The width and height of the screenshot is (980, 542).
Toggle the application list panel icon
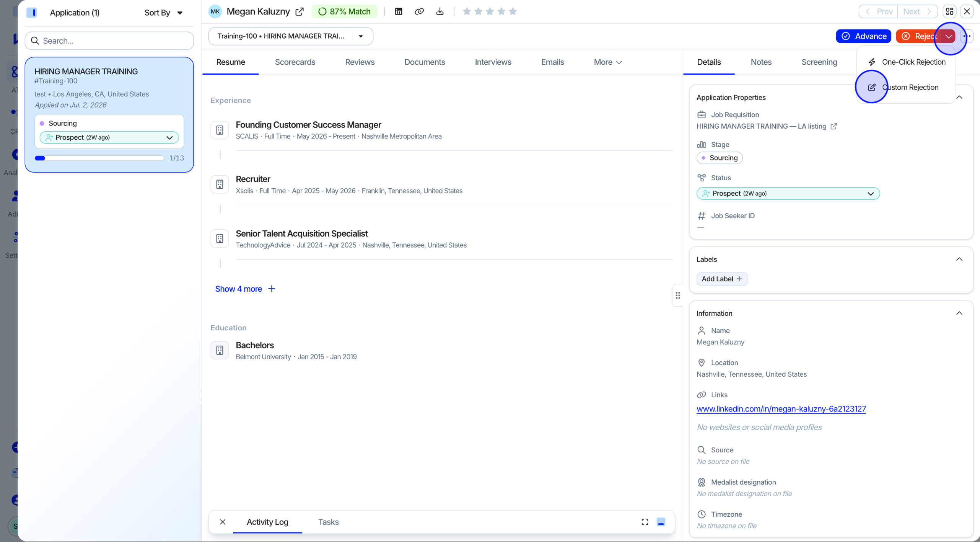point(32,13)
